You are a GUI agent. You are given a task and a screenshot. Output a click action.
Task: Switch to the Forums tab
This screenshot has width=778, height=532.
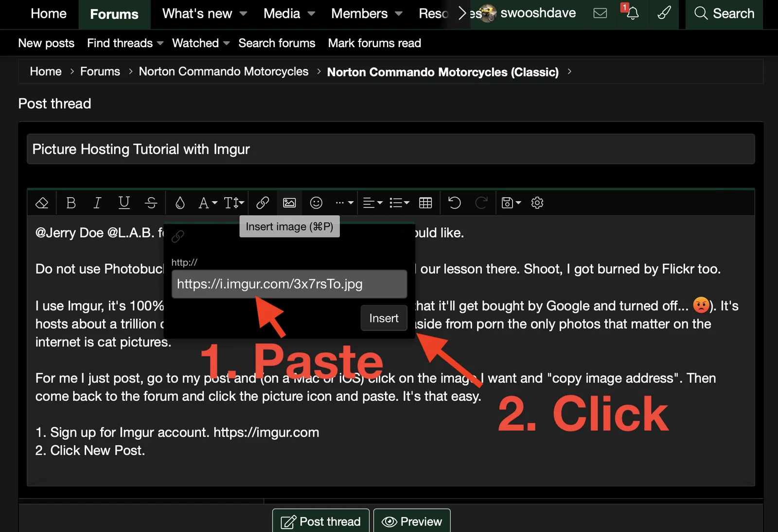114,14
